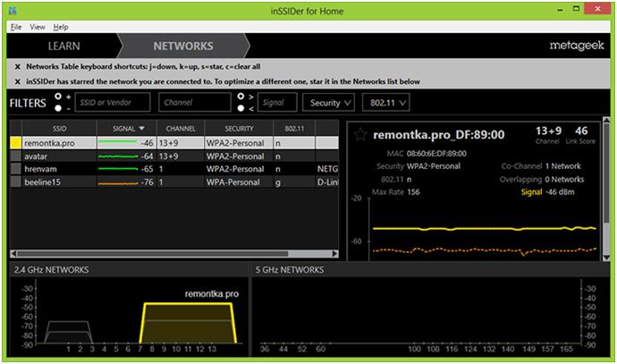Image resolution: width=617 pixels, height=364 pixels.
Task: Select the greater-than signal filter radio
Action: [241, 97]
